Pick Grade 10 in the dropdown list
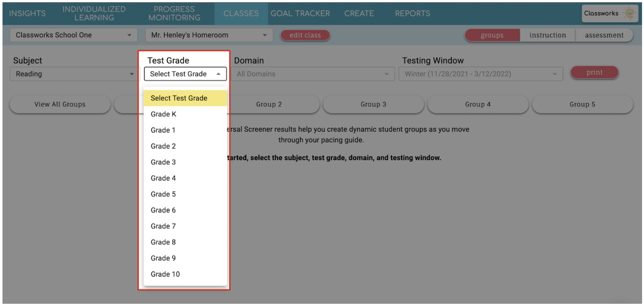Screen dimensions: 644x306 (x=165, y=274)
